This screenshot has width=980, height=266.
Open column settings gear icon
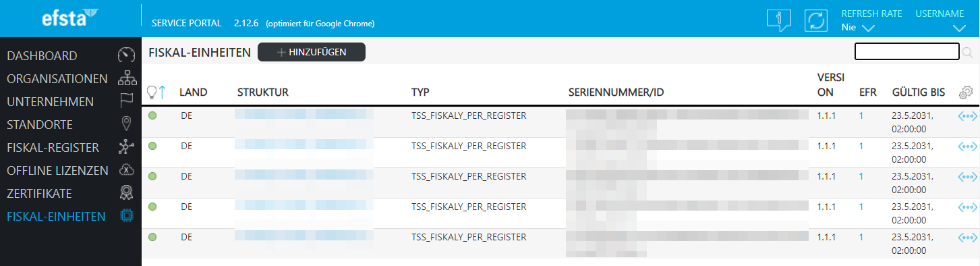pos(966,92)
